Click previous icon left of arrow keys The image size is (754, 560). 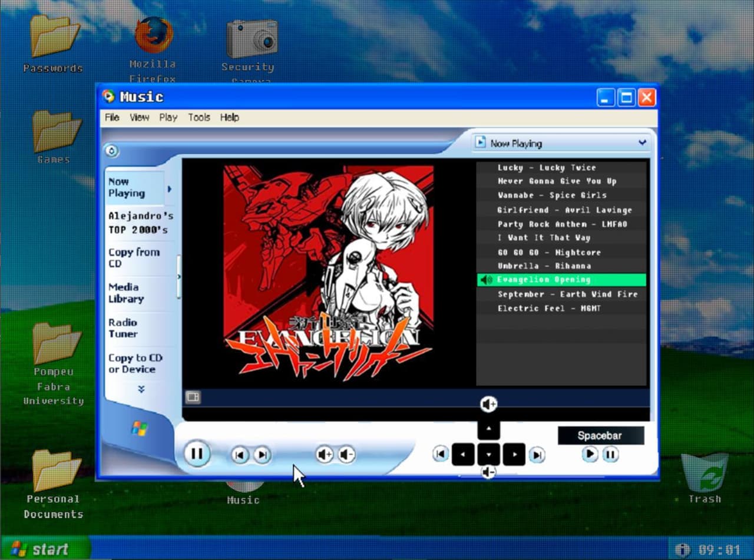(441, 454)
